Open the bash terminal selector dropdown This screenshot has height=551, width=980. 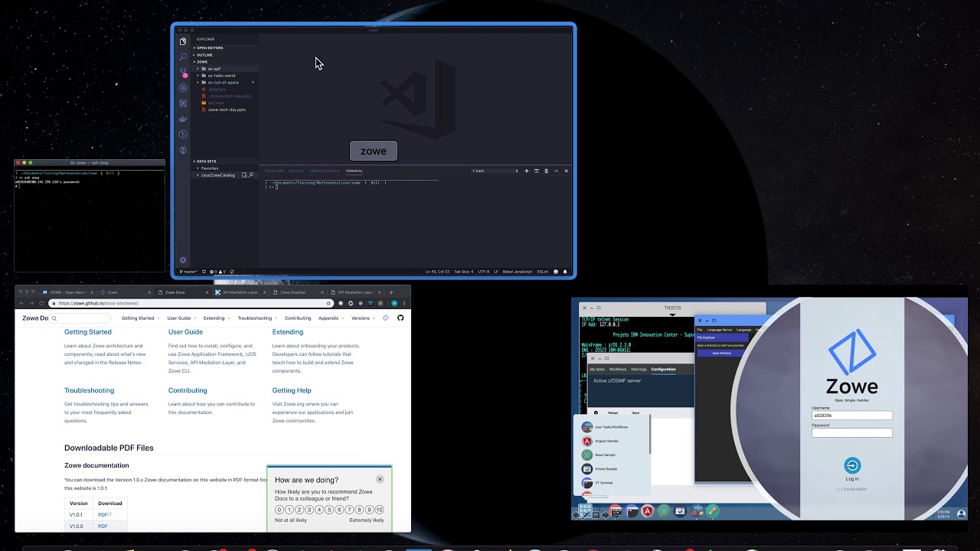(495, 171)
